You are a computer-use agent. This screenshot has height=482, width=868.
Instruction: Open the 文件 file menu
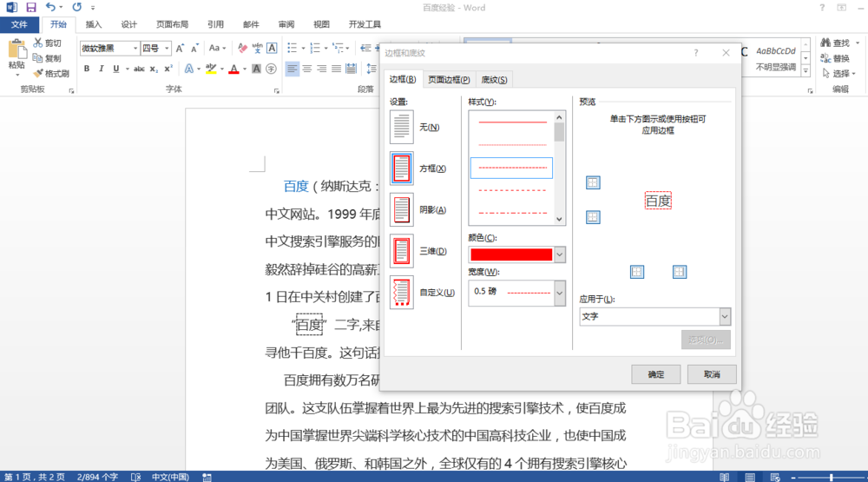tap(19, 24)
